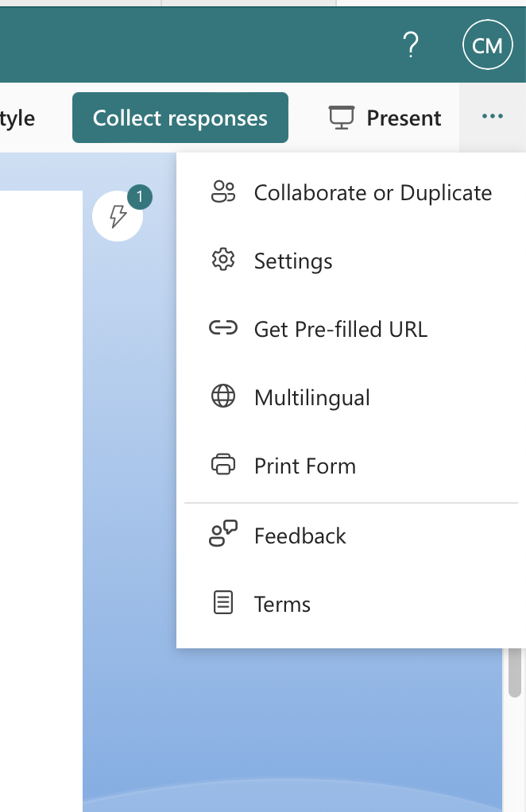Collapse the three-dots more options menu
The image size is (526, 812).
tap(493, 117)
